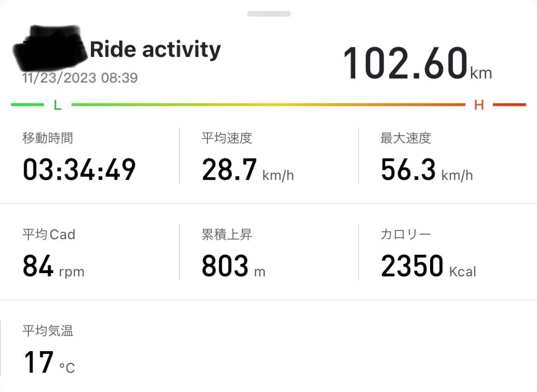This screenshot has height=392, width=537.
Task: Select the 28.7 km/h average speed
Action: coord(248,170)
